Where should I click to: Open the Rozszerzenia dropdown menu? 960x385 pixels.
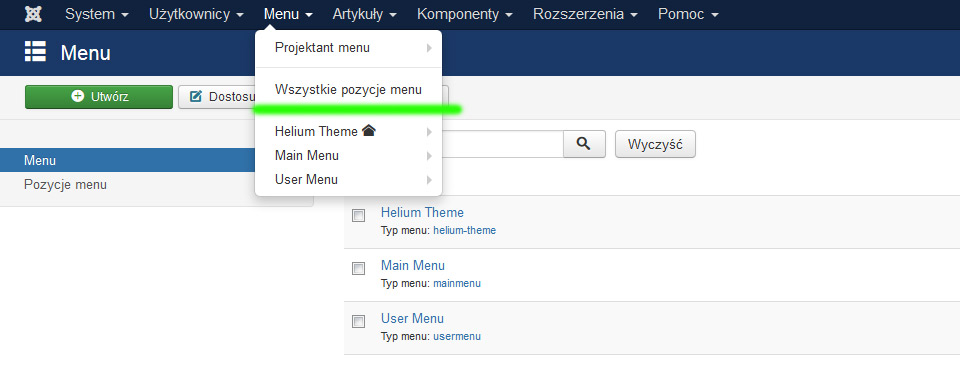(586, 14)
